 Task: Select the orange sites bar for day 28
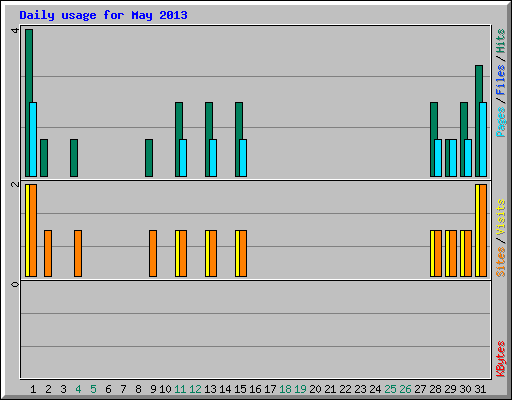click(x=438, y=253)
